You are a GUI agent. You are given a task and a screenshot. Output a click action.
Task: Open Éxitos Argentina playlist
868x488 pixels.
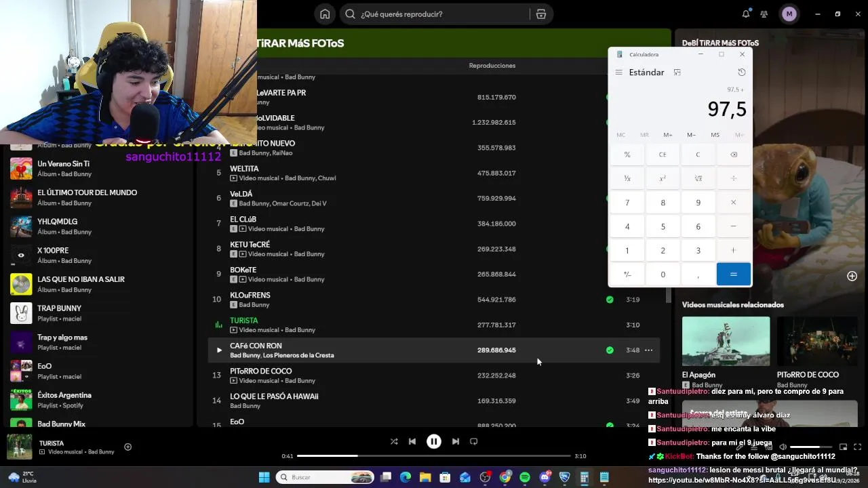[98, 400]
